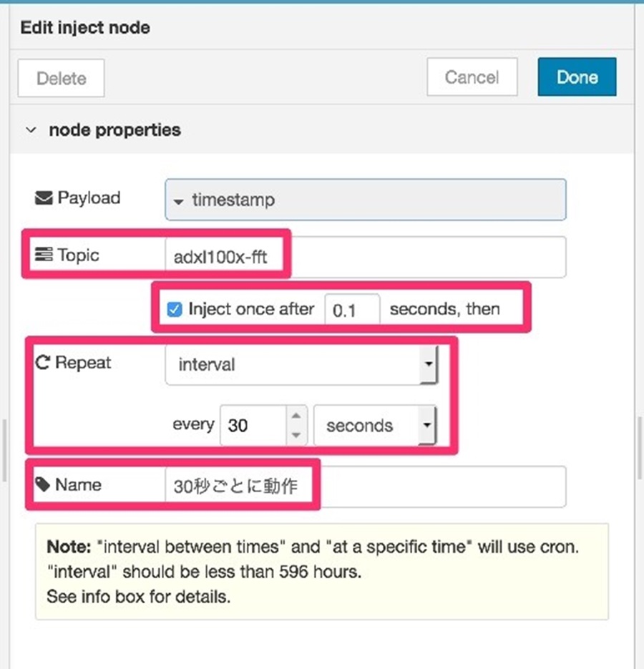Click the node properties section header
This screenshot has height=669, width=644.
114,130
